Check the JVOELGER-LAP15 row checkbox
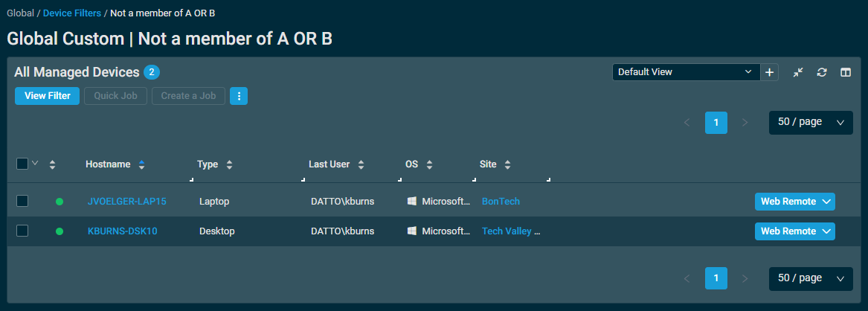868x311 pixels. click(22, 201)
